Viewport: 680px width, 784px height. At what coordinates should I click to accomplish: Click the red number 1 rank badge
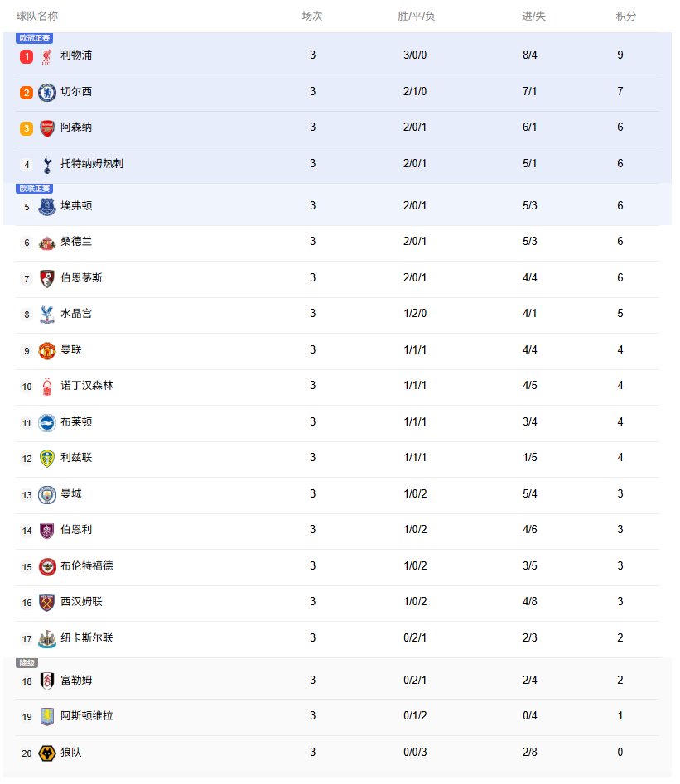[27, 56]
